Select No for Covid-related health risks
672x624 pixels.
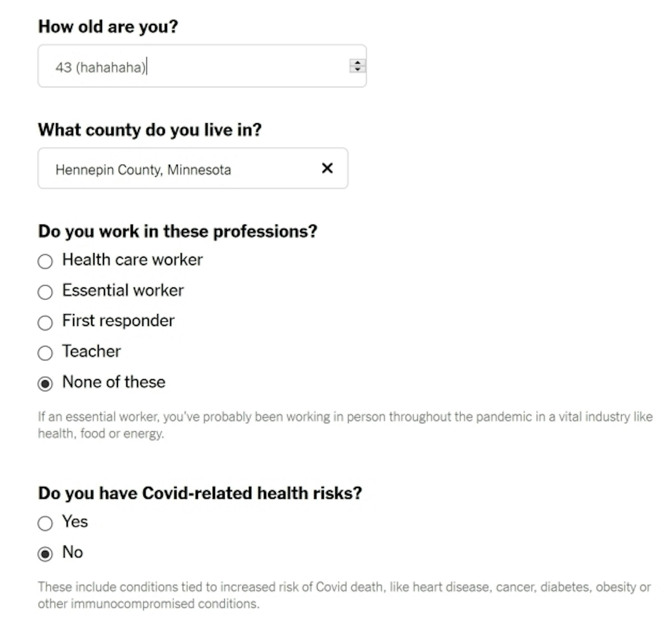pyautogui.click(x=45, y=554)
